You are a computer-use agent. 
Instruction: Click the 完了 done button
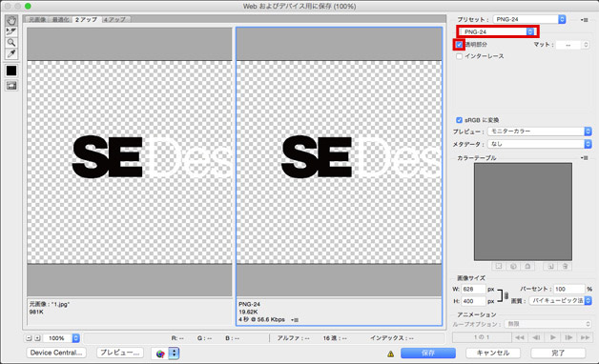558,353
